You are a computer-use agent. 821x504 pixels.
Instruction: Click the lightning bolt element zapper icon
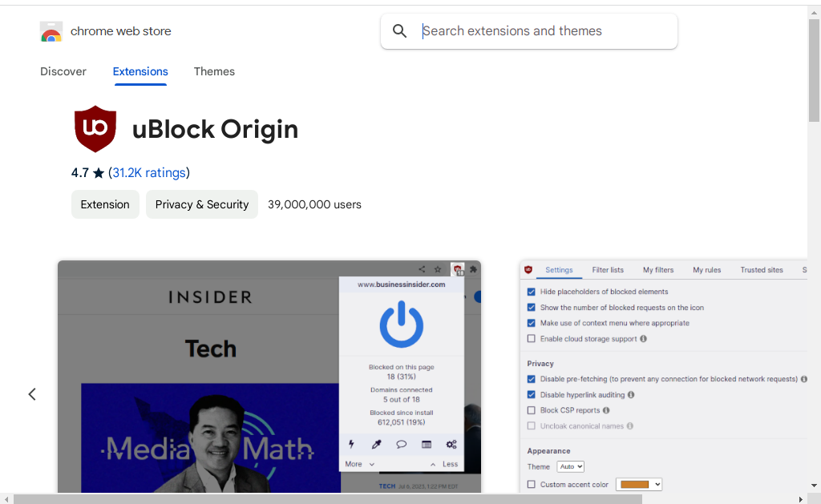click(x=351, y=445)
